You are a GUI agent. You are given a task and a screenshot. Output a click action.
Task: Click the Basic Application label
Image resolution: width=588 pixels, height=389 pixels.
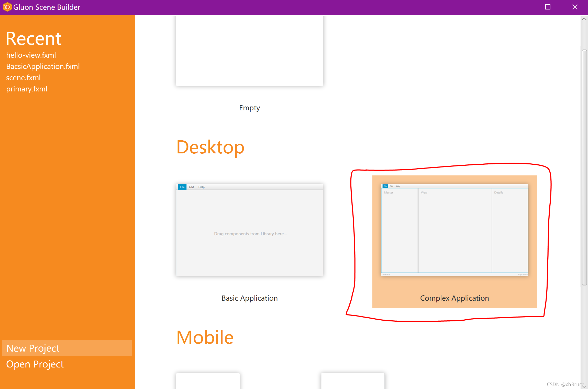[249, 298]
